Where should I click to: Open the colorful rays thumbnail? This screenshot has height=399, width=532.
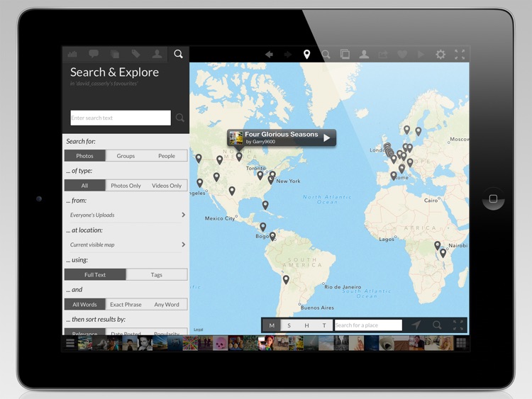pos(190,343)
